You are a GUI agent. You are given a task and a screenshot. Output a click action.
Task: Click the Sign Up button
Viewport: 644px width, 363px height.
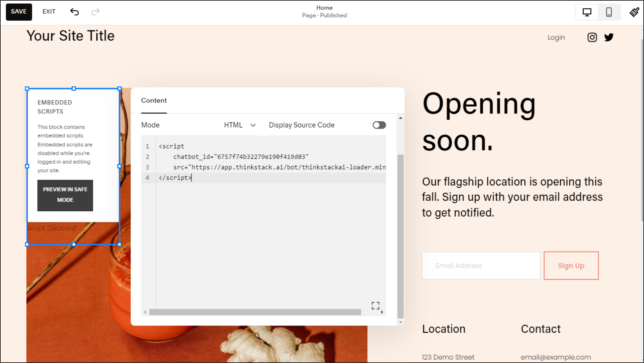point(571,266)
